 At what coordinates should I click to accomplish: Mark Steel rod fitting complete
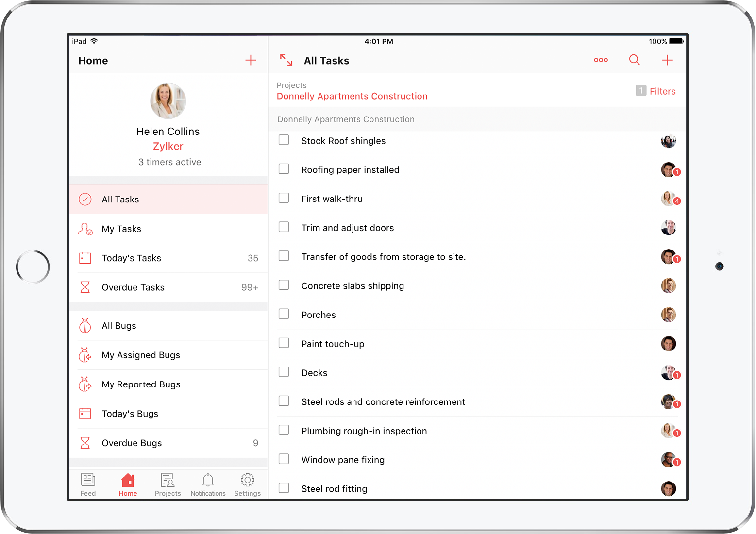click(x=284, y=488)
